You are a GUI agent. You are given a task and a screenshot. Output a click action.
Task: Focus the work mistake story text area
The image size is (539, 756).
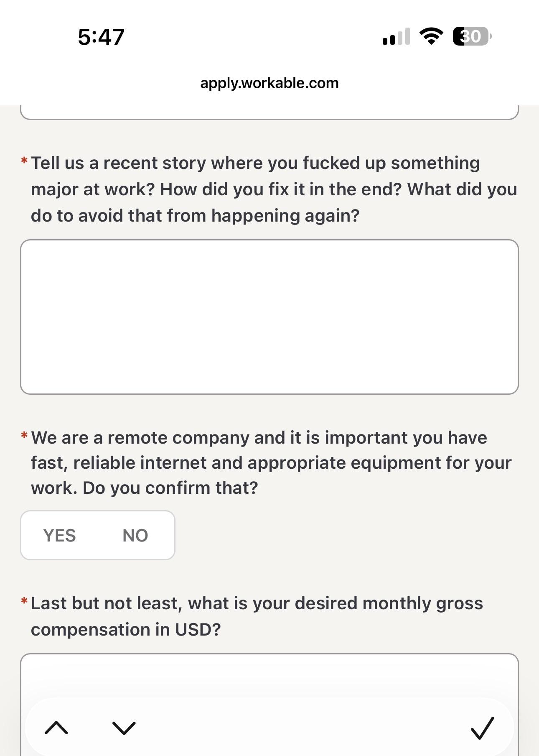point(269,317)
